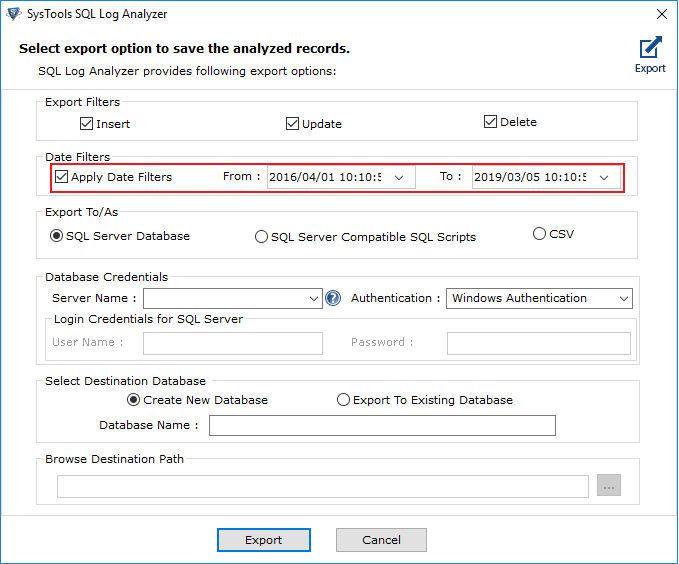679x564 pixels.
Task: Select SQL Server Database export option
Action: (x=56, y=236)
